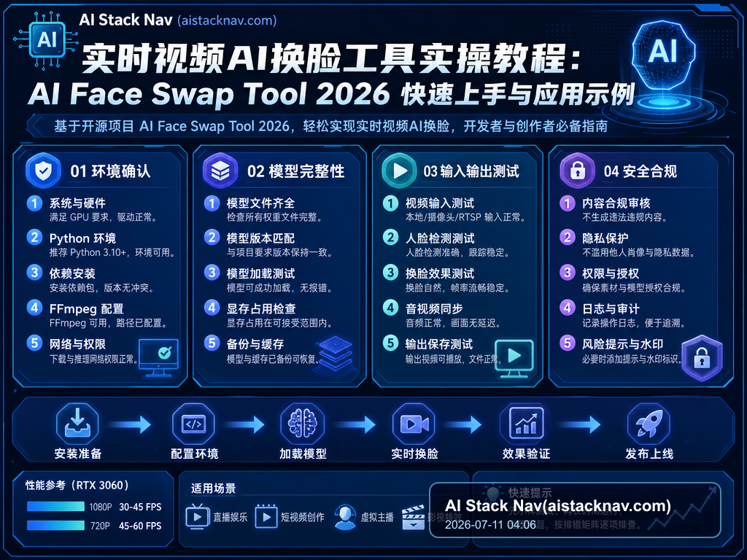The image size is (747, 560).
Task: Click the 适用场景 heading
Action: click(x=214, y=489)
